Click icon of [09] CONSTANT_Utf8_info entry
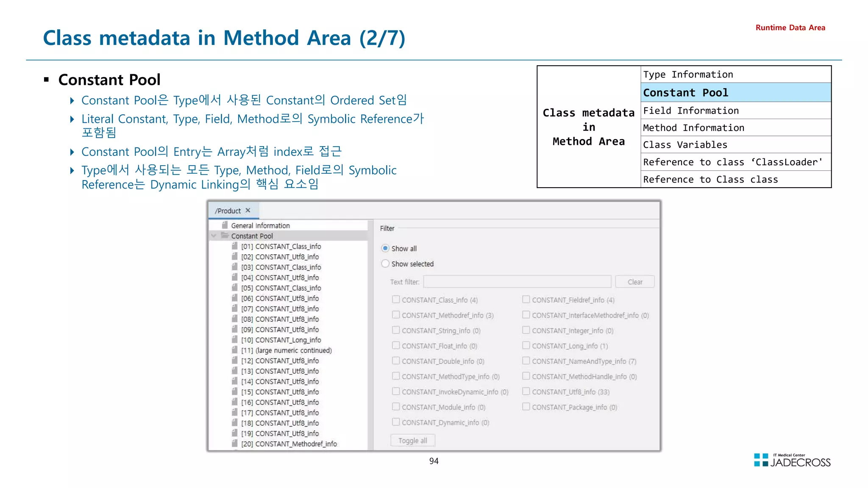868x488 pixels. pyautogui.click(x=235, y=329)
